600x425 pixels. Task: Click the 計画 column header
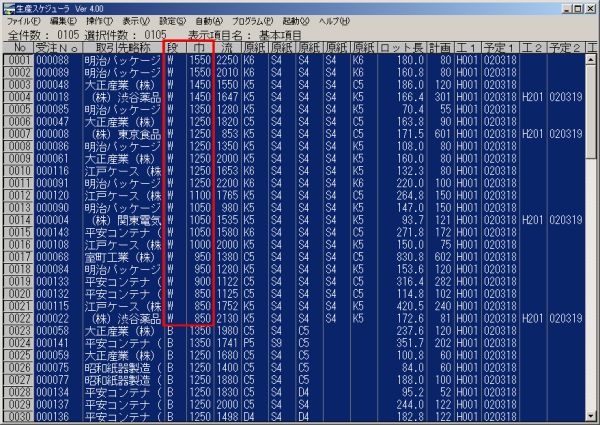pos(440,48)
